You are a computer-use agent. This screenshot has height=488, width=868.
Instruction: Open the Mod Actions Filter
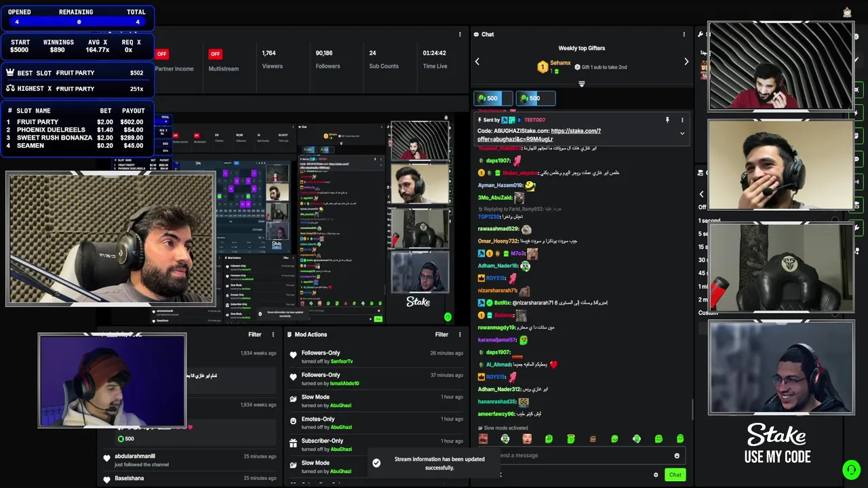pyautogui.click(x=441, y=334)
